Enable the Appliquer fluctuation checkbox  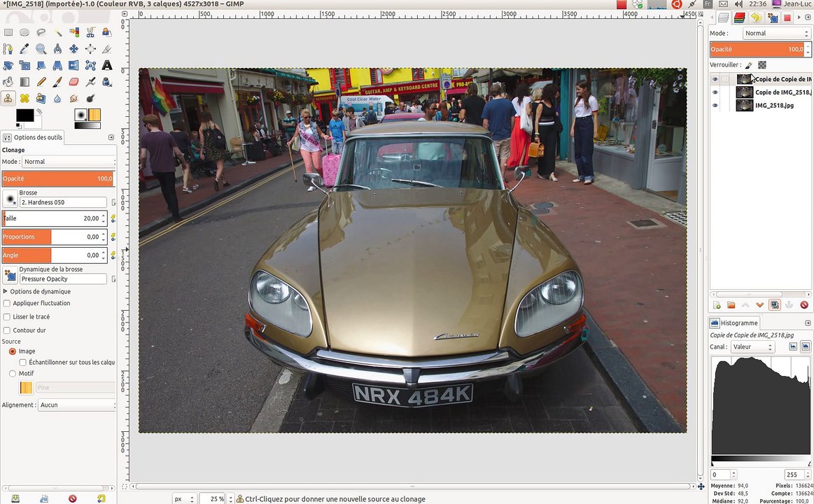[7, 303]
